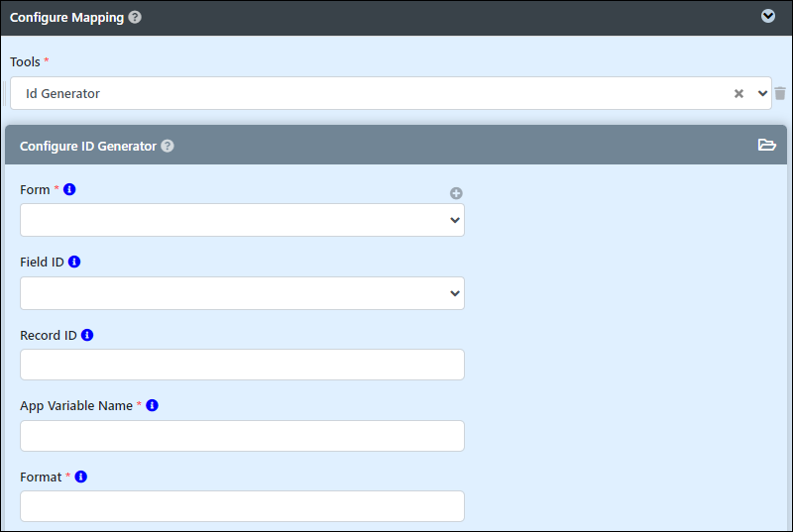
Task: Delete the Id Generator tool with the trash icon
Action: (780, 93)
